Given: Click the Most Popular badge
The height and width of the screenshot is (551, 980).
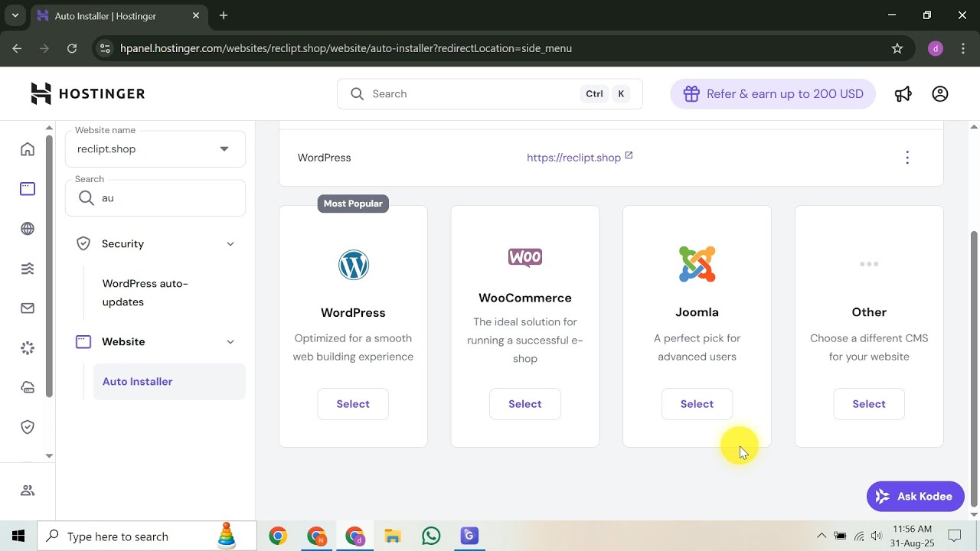Looking at the screenshot, I should click(353, 204).
